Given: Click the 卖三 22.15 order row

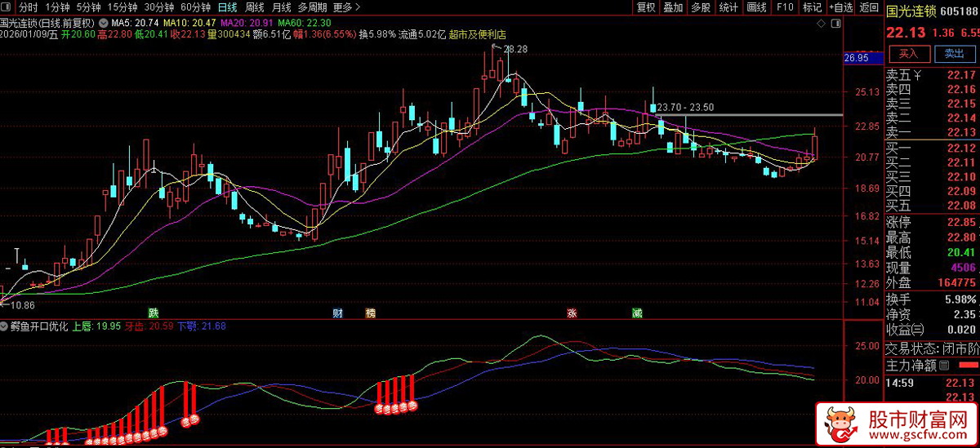Looking at the screenshot, I should (x=932, y=104).
